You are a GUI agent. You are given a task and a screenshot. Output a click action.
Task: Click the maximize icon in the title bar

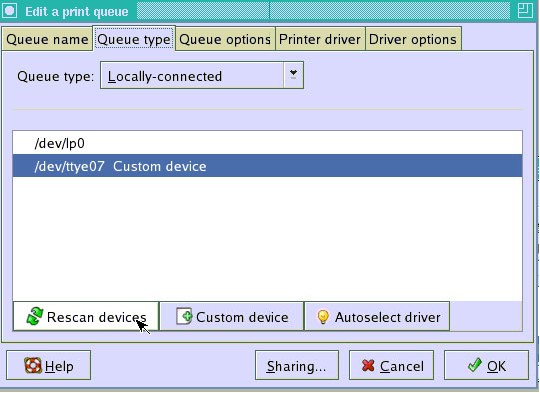pos(525,11)
